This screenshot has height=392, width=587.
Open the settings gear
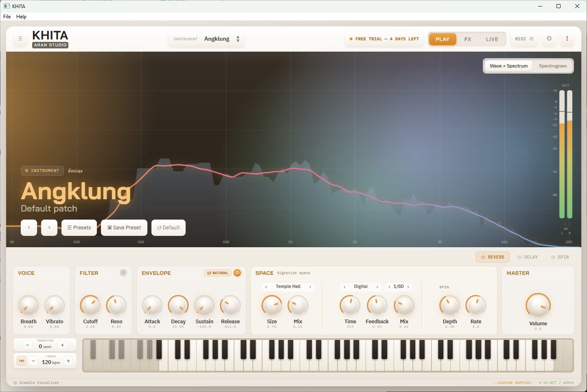[x=549, y=39]
